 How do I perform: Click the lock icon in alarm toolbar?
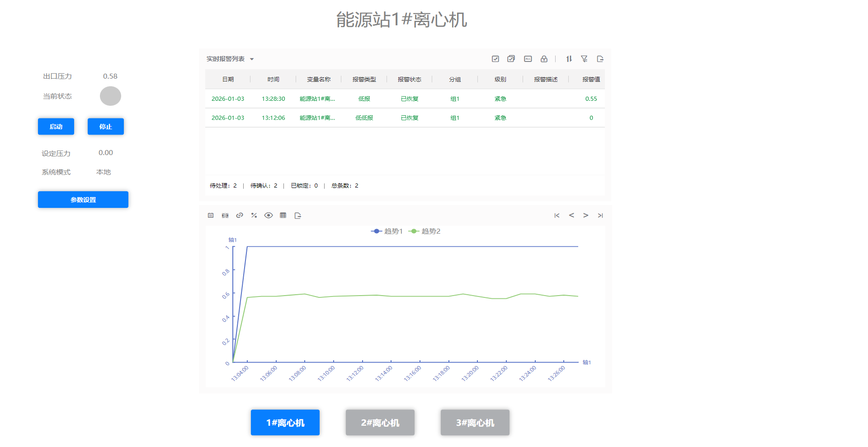544,59
